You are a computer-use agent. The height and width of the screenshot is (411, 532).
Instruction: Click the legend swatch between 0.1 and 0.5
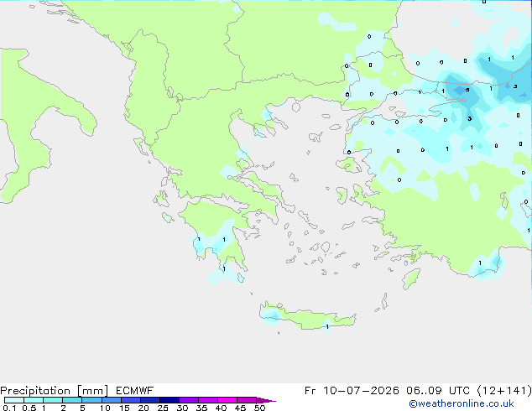point(14,400)
